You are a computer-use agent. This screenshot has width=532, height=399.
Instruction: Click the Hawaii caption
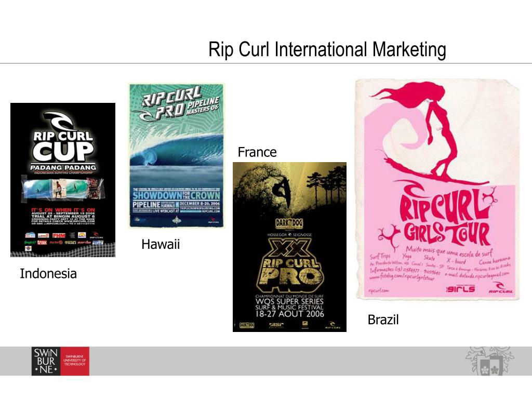(x=161, y=244)
